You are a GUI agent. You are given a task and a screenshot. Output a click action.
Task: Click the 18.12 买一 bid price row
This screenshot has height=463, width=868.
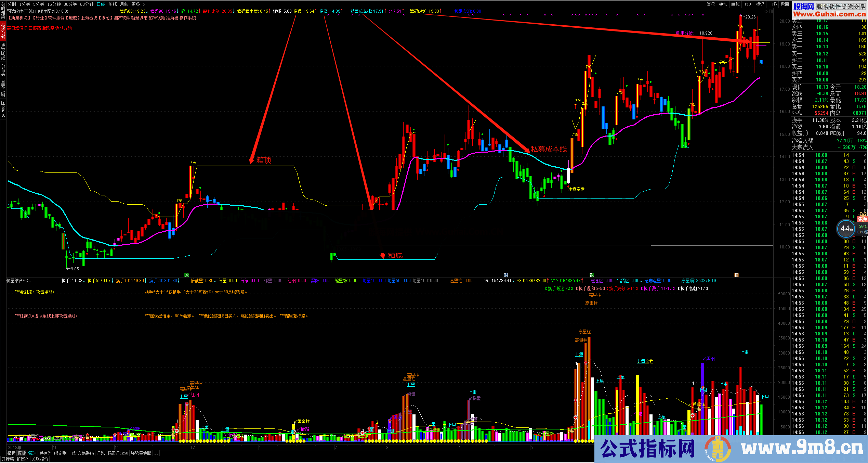(822, 54)
